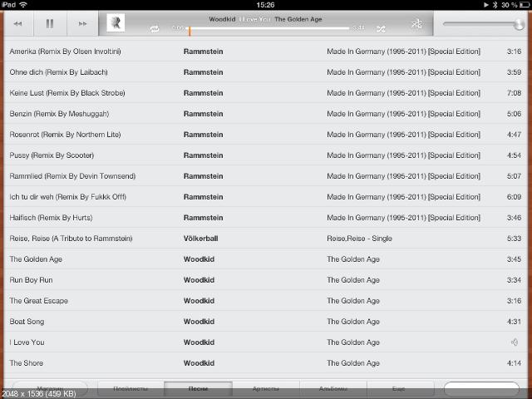Click Woodkid artist in The Shore row

click(199, 363)
